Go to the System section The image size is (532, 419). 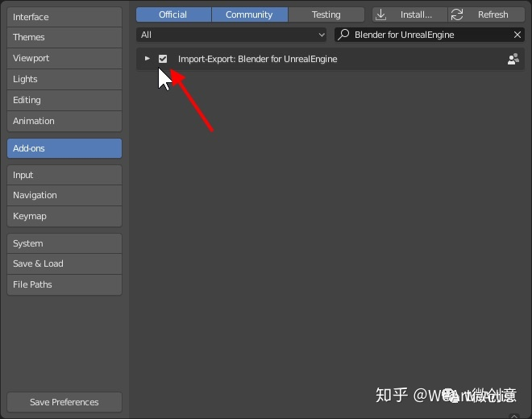pyautogui.click(x=64, y=243)
